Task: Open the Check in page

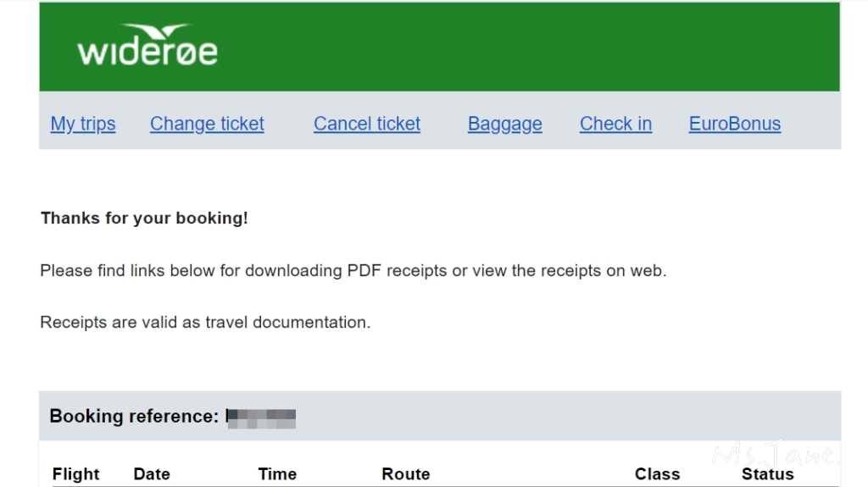Action: click(x=615, y=125)
